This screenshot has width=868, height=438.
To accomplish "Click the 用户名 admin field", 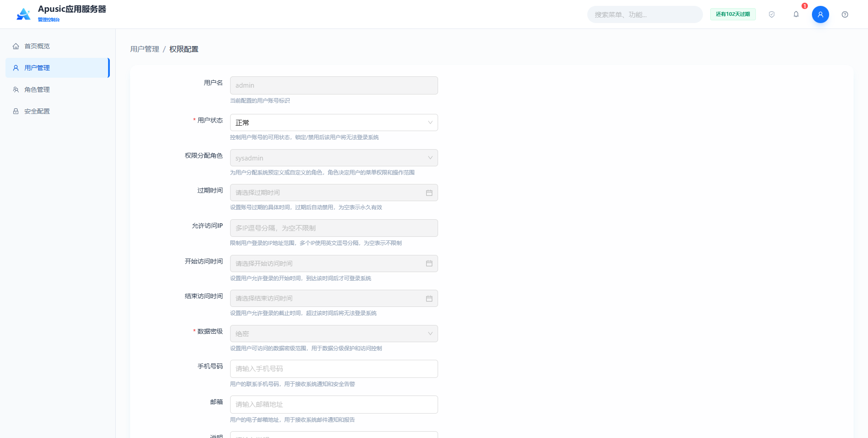I will (x=334, y=85).
